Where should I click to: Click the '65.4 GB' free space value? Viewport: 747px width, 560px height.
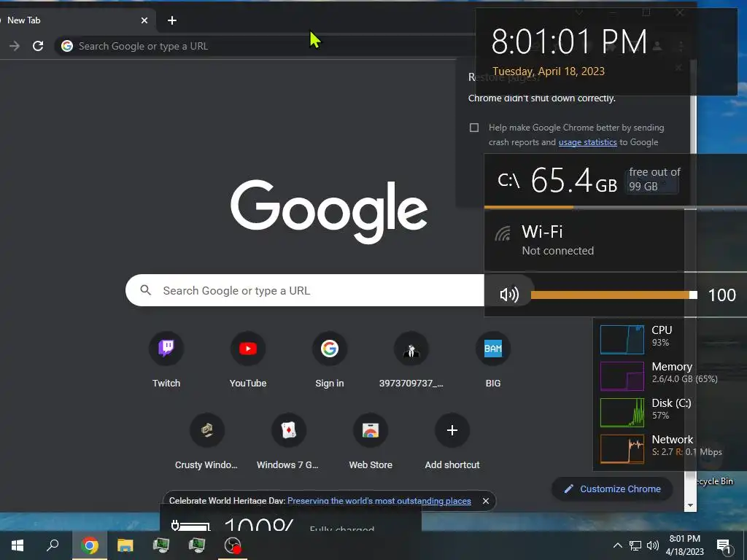point(574,181)
